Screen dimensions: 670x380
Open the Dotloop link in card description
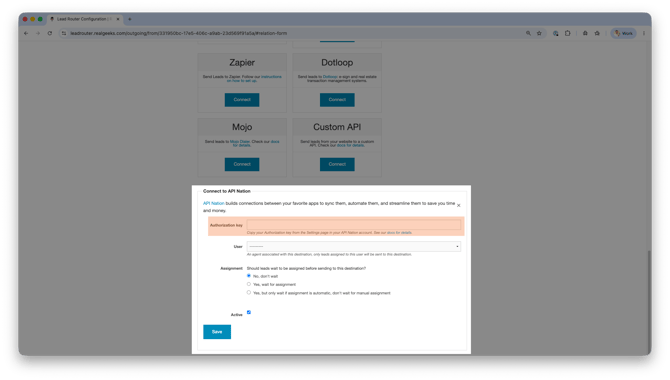click(330, 77)
